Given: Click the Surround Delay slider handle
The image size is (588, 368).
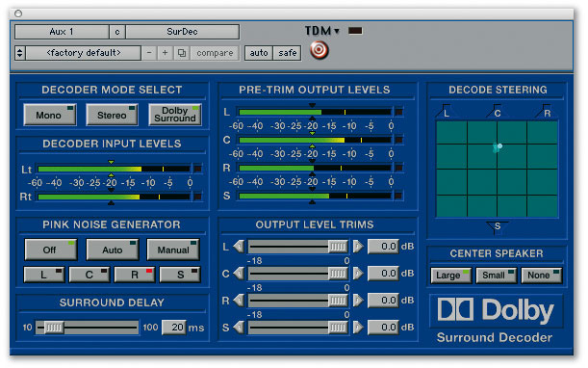Looking at the screenshot, I should 54,328.
